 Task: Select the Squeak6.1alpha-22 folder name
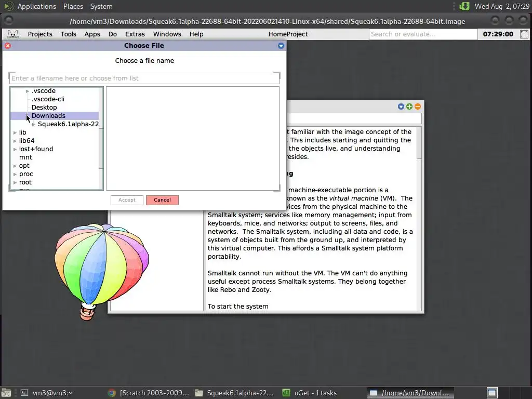[x=68, y=124]
